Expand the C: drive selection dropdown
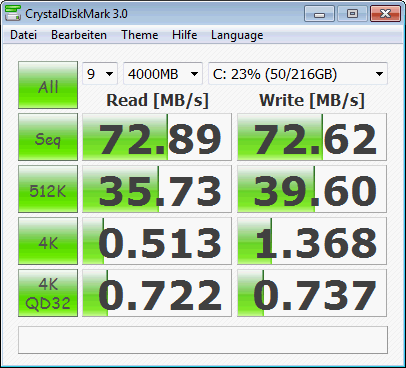Image resolution: width=406 pixels, height=368 pixels. (298, 74)
